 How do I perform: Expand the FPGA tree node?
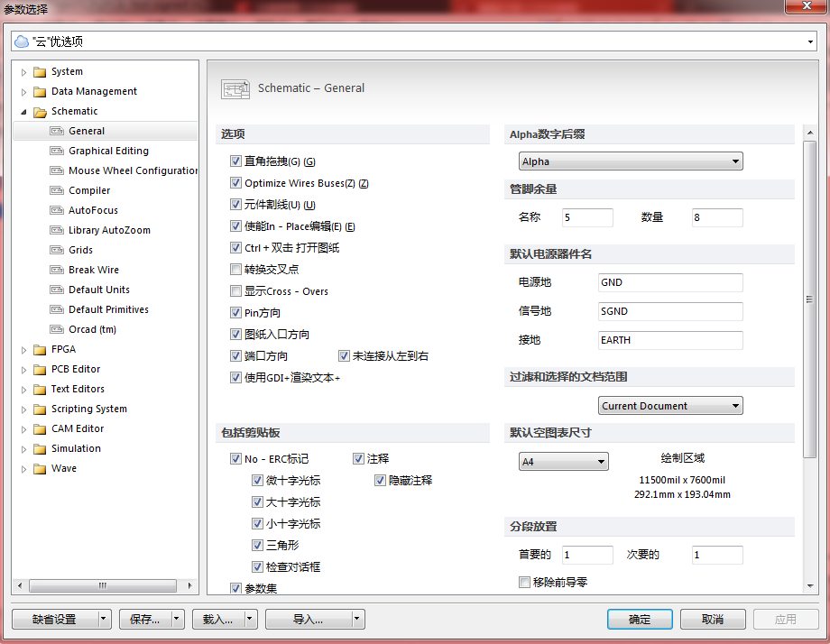(x=24, y=350)
